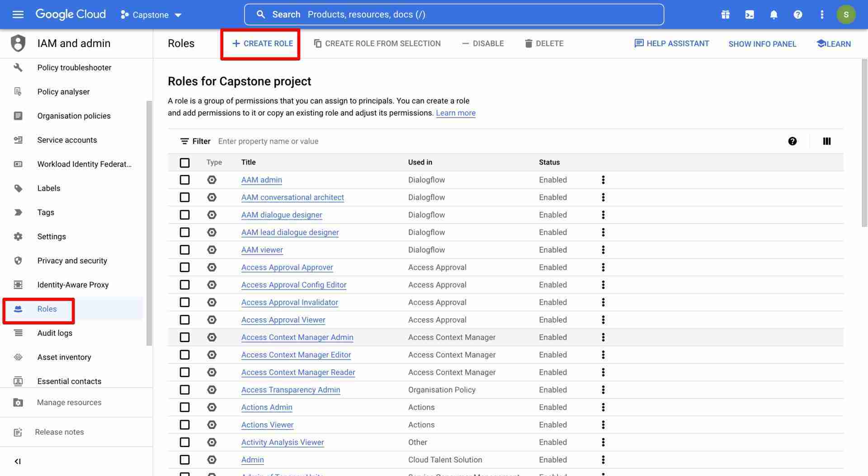Click the table help question icon
Image resolution: width=868 pixels, height=476 pixels.
(792, 141)
